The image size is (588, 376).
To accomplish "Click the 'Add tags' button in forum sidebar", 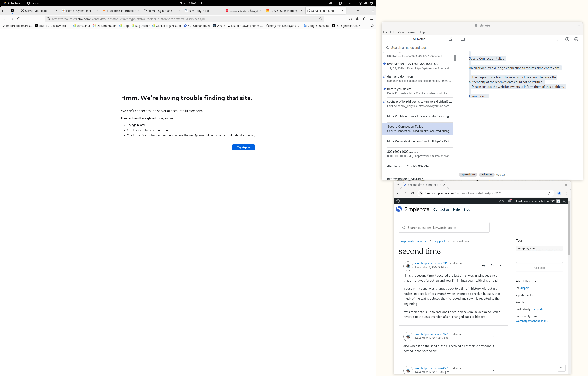I will click(x=539, y=268).
